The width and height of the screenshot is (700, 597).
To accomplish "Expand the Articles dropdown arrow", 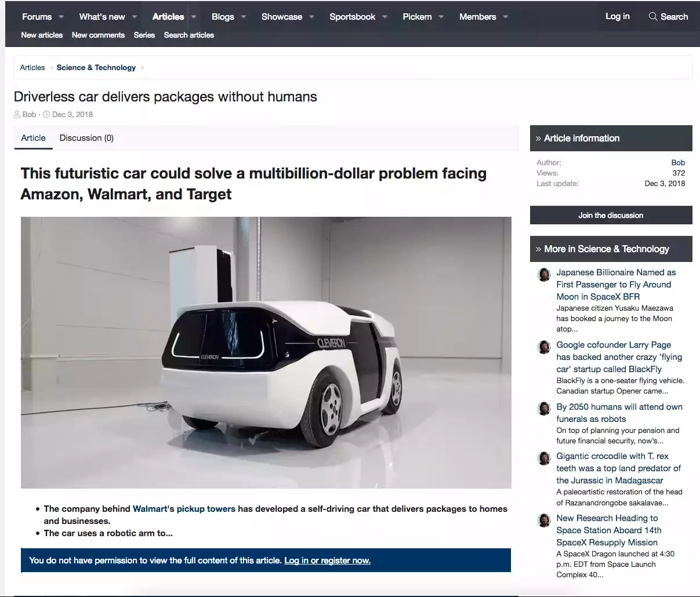I will pyautogui.click(x=194, y=17).
